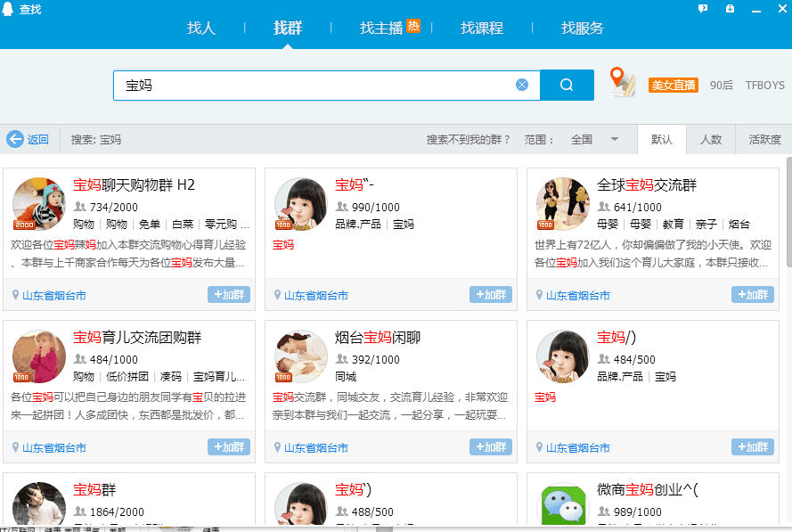Click the blue 返回 back arrow
The height and width of the screenshot is (532, 792).
tap(14, 139)
